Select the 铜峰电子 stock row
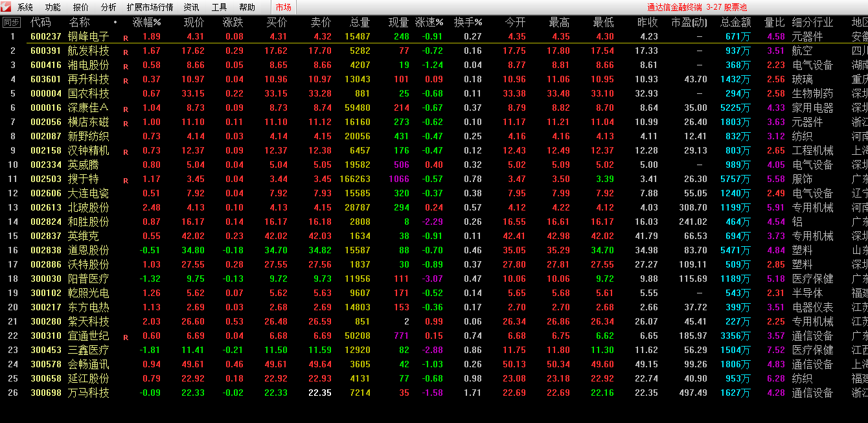868x423 pixels. 434,36
